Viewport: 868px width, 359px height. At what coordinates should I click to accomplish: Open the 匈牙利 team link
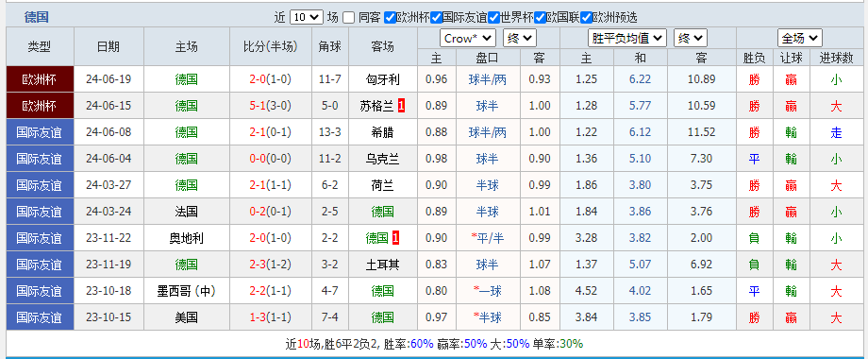[x=382, y=79]
